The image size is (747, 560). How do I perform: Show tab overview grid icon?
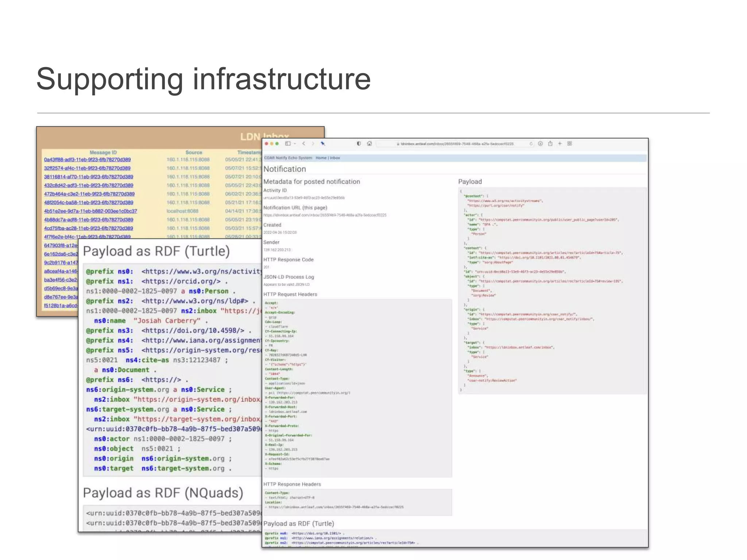pos(570,144)
